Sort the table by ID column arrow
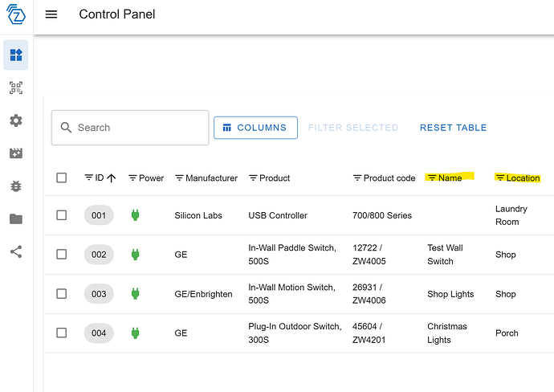Image resolution: width=554 pixels, height=392 pixels. point(111,178)
